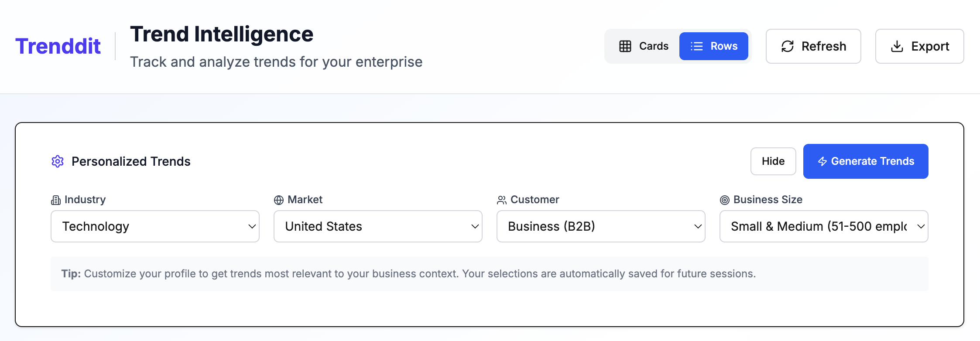Viewport: 980px width, 341px height.
Task: Click the building icon beside Industry label
Action: 55,200
